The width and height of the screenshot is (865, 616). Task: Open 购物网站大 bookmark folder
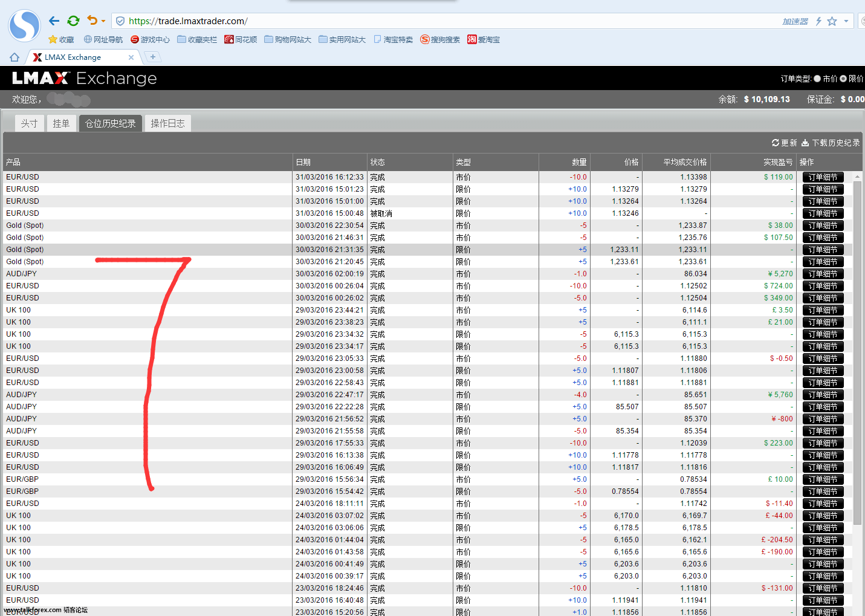[x=288, y=40]
